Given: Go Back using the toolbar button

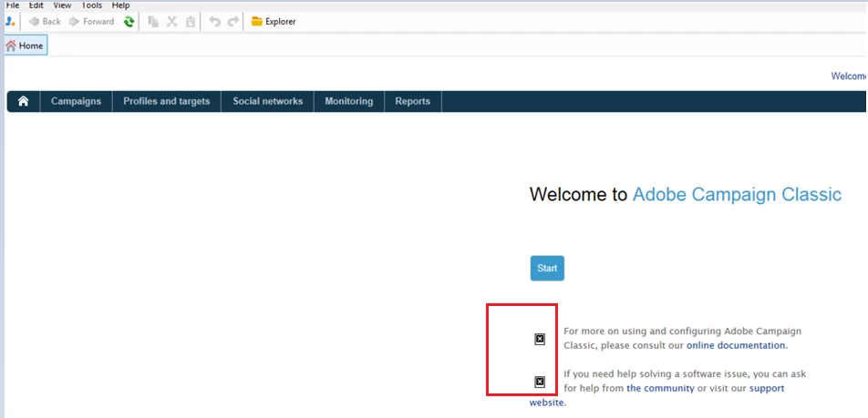Looking at the screenshot, I should pos(45,22).
